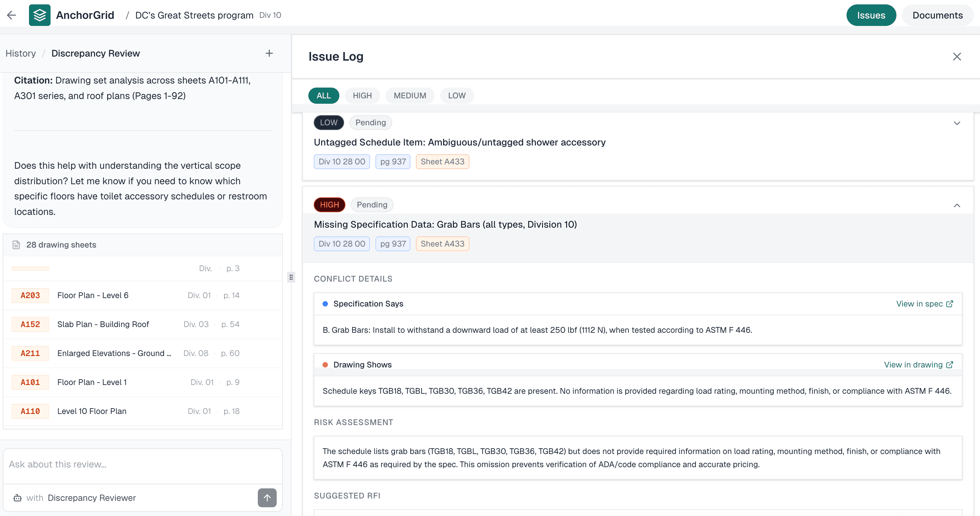Click the plus icon to start new review
The height and width of the screenshot is (516, 980).
[269, 53]
